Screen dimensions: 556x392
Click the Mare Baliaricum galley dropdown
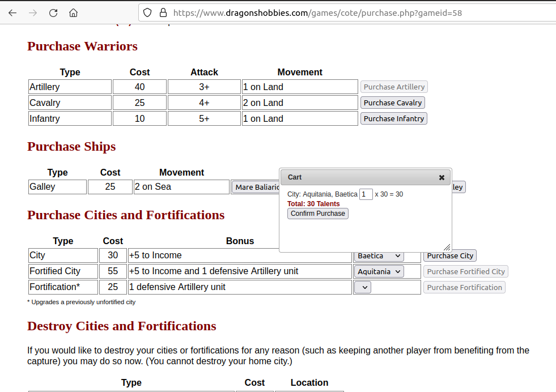tap(256, 187)
